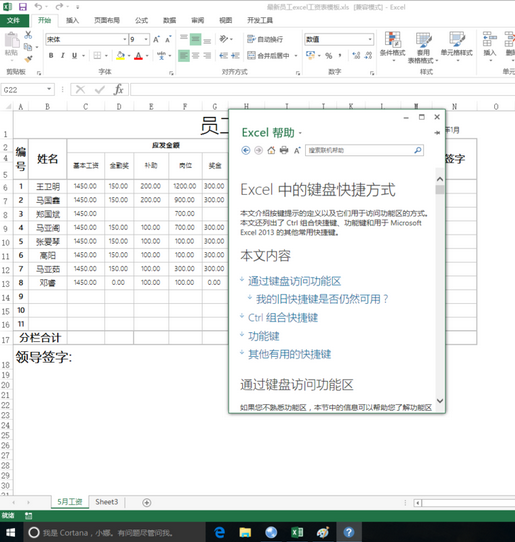
Task: Click the Save icon in quick access toolbar
Action: (x=22, y=7)
